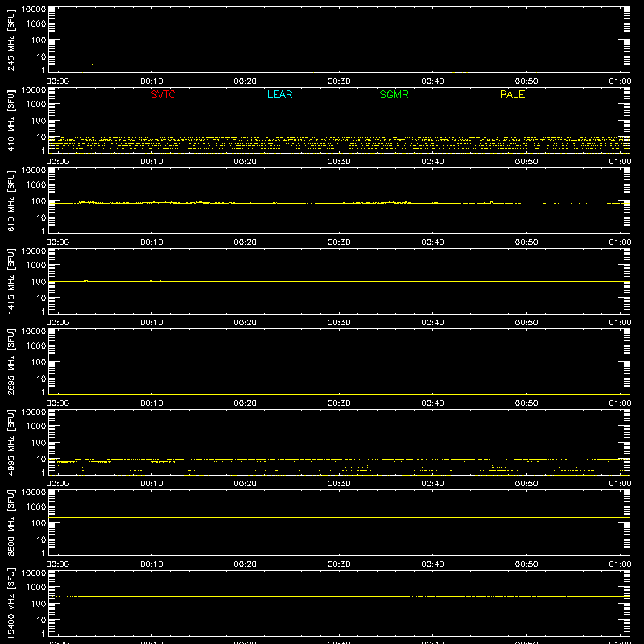This screenshot has width=644, height=644.
Task: Click the 10 tick label on 1415 MHz axis
Action: click(41, 298)
